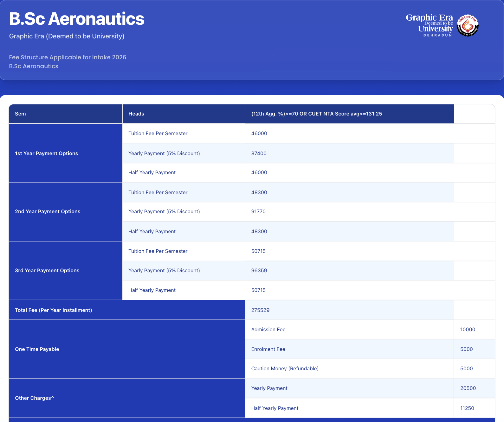Click the Total Fee (Per Year Installment) row label

click(x=53, y=310)
